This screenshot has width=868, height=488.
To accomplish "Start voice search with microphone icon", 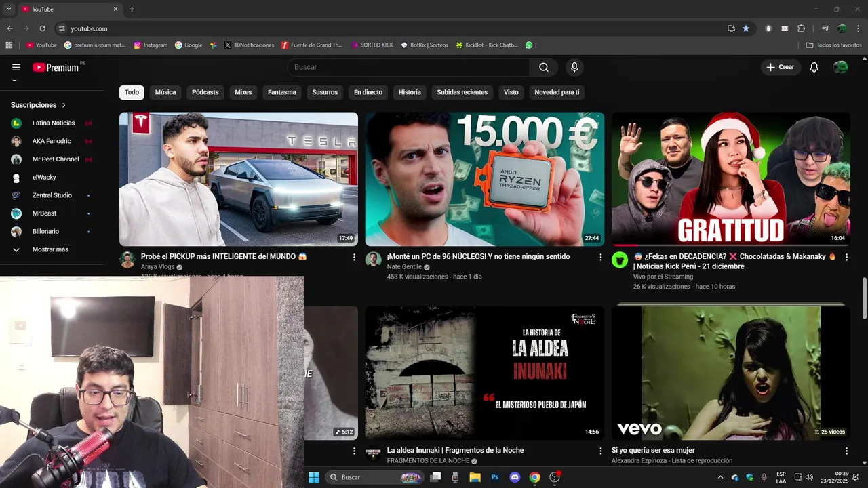I will [574, 67].
